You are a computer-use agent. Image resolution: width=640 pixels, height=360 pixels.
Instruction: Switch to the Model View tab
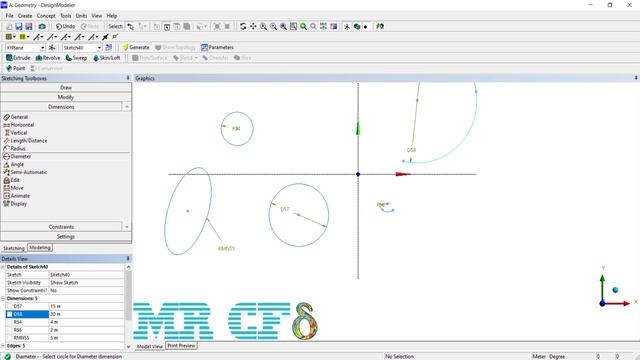coord(149,347)
